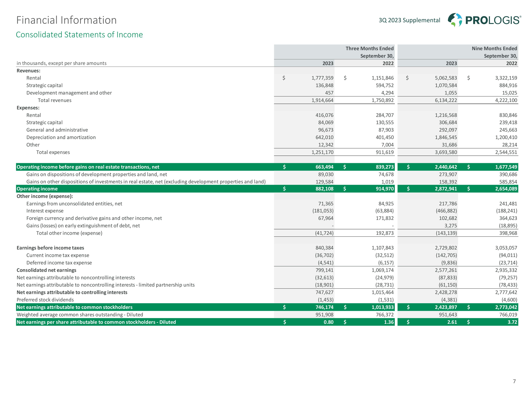Viewport: 532px width, 399px height.
Task: Select the Consolidated Statements of Income heading
Action: (79, 35)
